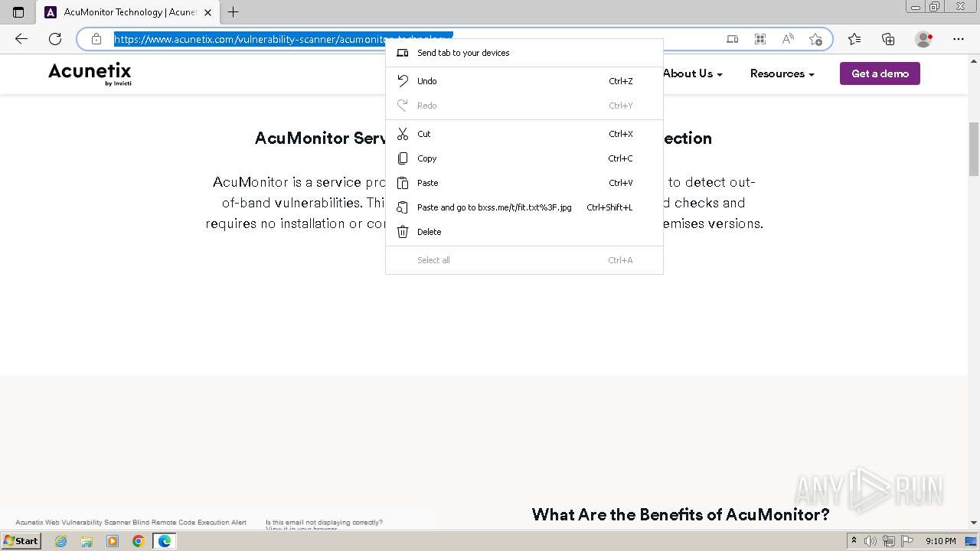This screenshot has height=551, width=980.
Task: Launch Internet Explorer from the taskbar
Action: (x=60, y=541)
